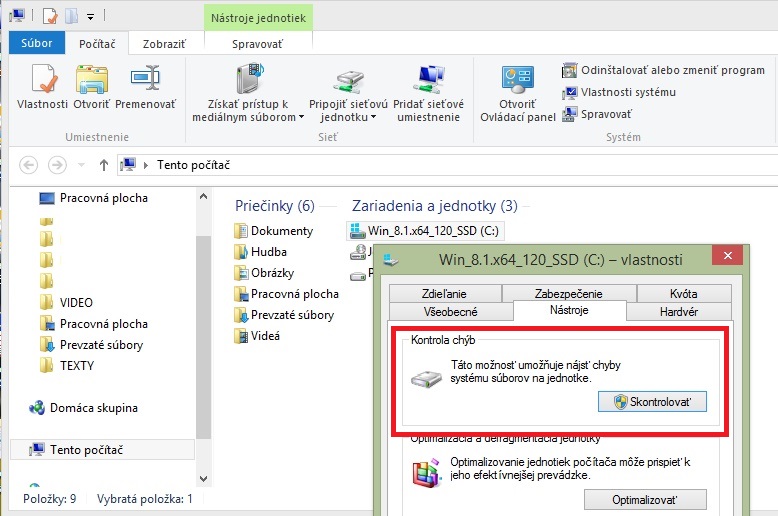Open the quick access toolbar customize dropdown
This screenshot has width=778, height=516.
point(90,17)
